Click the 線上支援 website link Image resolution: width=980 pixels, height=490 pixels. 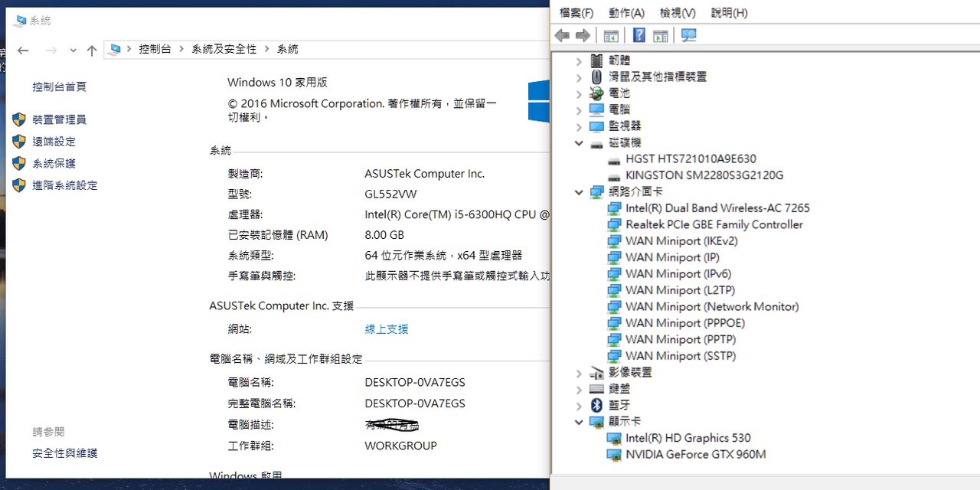[387, 329]
